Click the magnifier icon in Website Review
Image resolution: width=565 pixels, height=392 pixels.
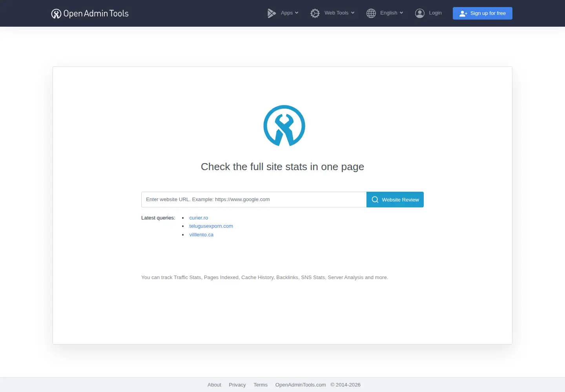(x=375, y=200)
